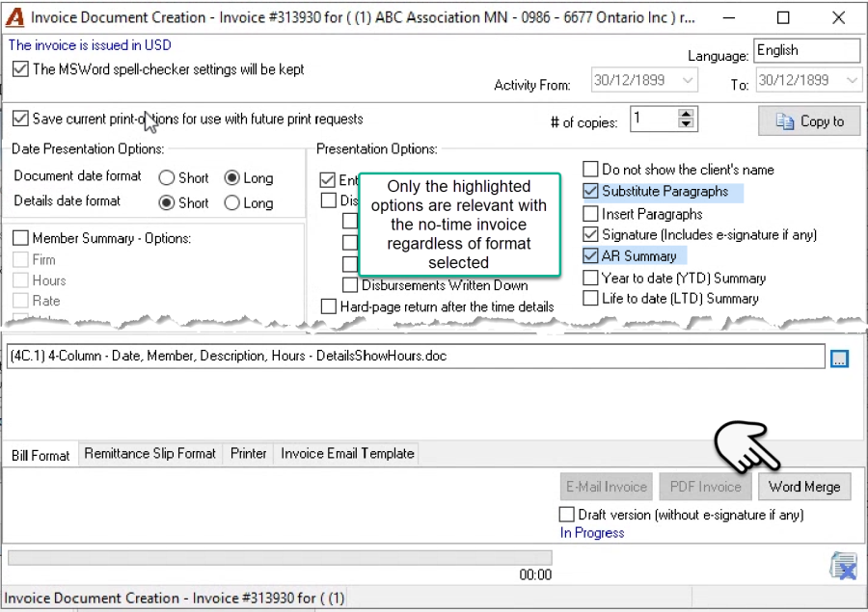Expand Activity From date dropdown
This screenshot has height=612, width=868.
pos(688,80)
